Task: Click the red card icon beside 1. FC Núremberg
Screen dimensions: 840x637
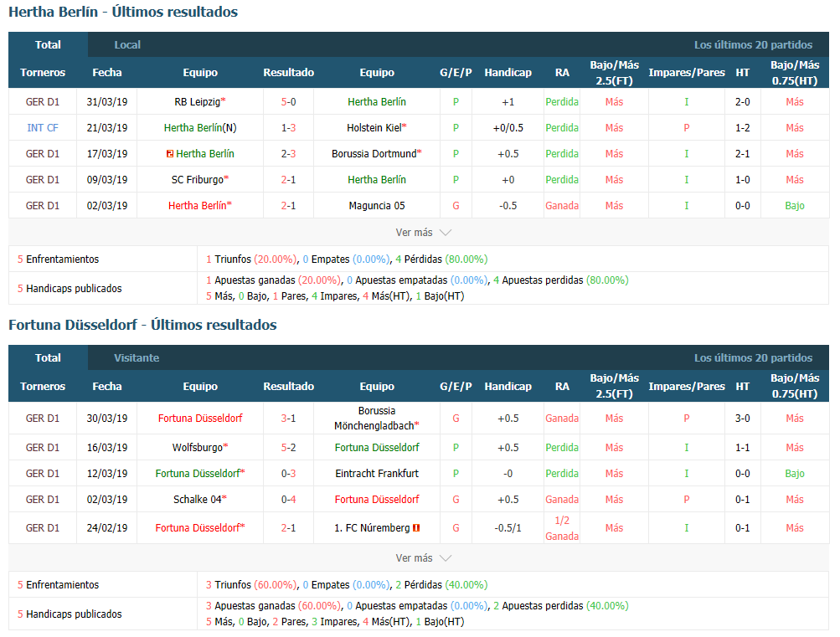Action: pyautogui.click(x=416, y=528)
